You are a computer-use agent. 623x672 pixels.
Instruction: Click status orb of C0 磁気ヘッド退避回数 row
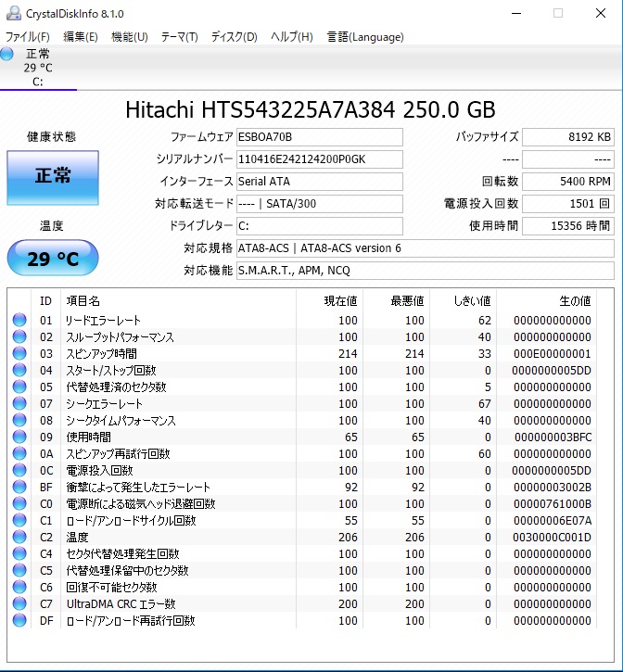(19, 503)
